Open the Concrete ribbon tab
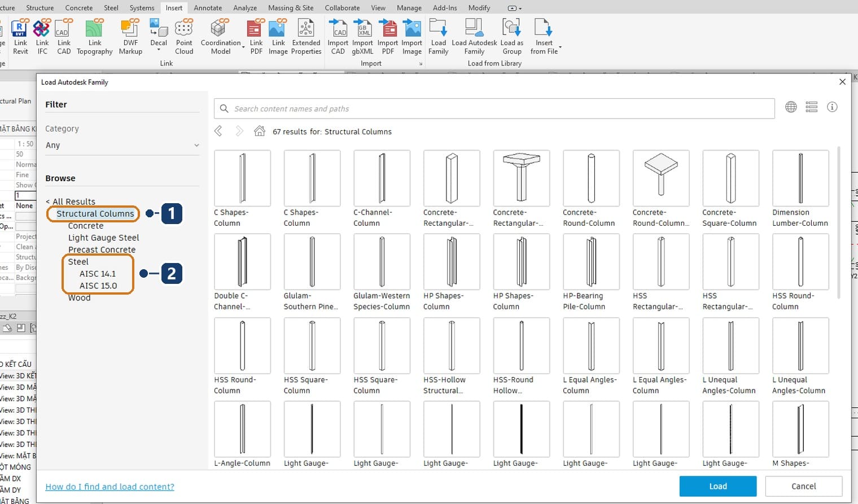This screenshot has width=858, height=504. (x=79, y=8)
